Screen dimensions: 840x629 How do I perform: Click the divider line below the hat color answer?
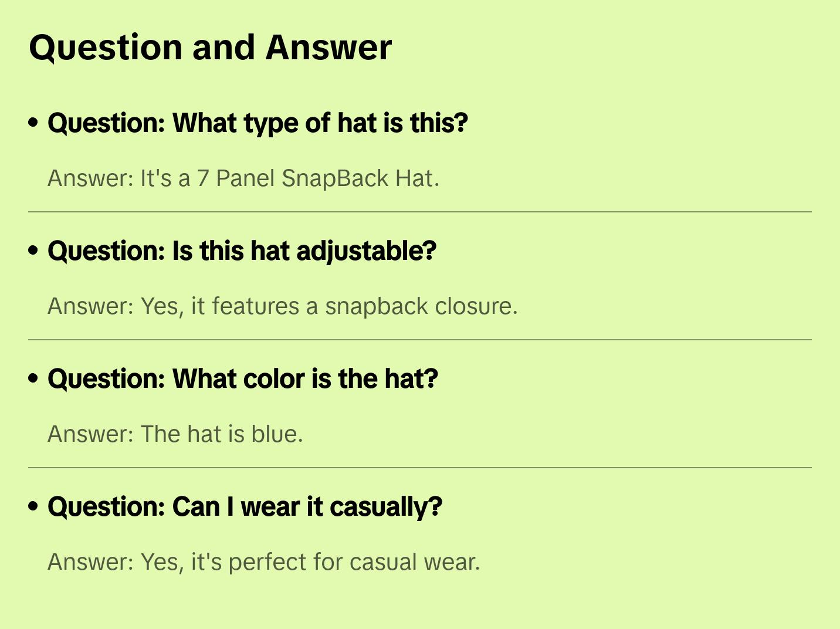[420, 468]
